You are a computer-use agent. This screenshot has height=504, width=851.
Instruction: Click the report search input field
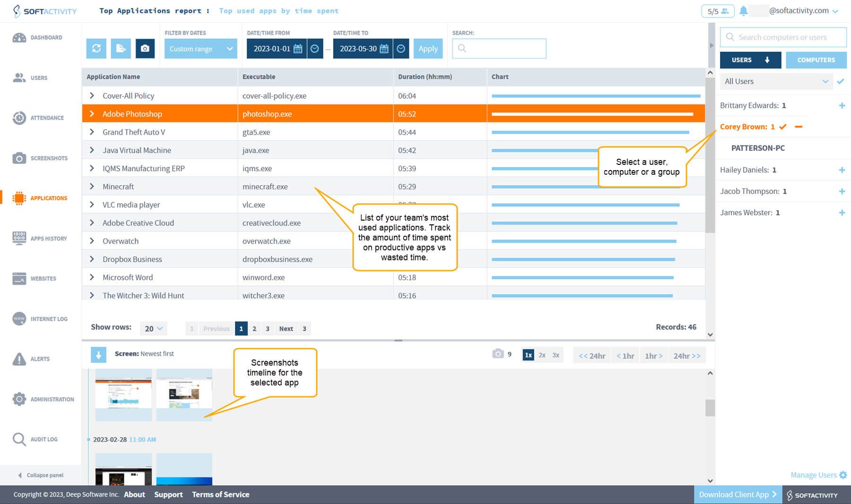point(499,49)
